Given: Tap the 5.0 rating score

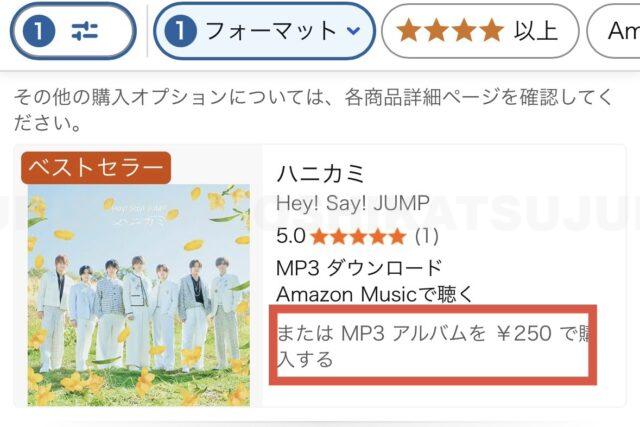Looking at the screenshot, I should pos(291,236).
